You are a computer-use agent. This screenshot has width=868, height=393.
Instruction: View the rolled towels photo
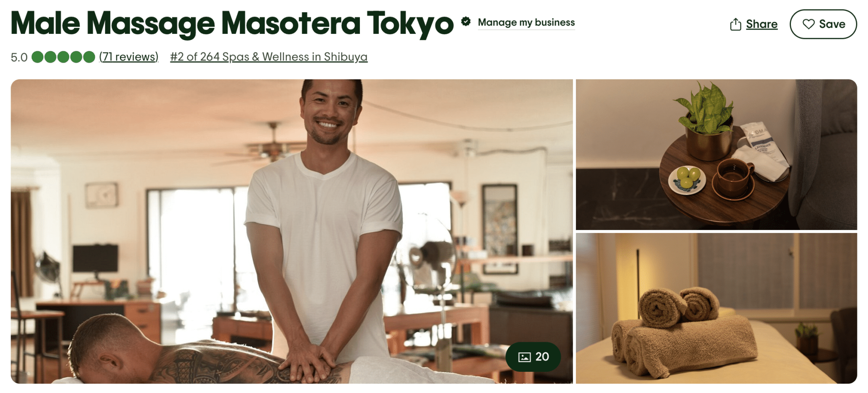click(716, 308)
